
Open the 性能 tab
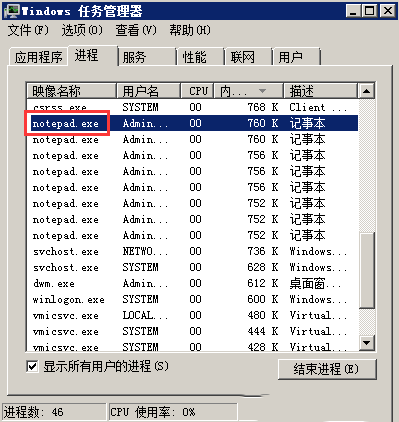[201, 57]
